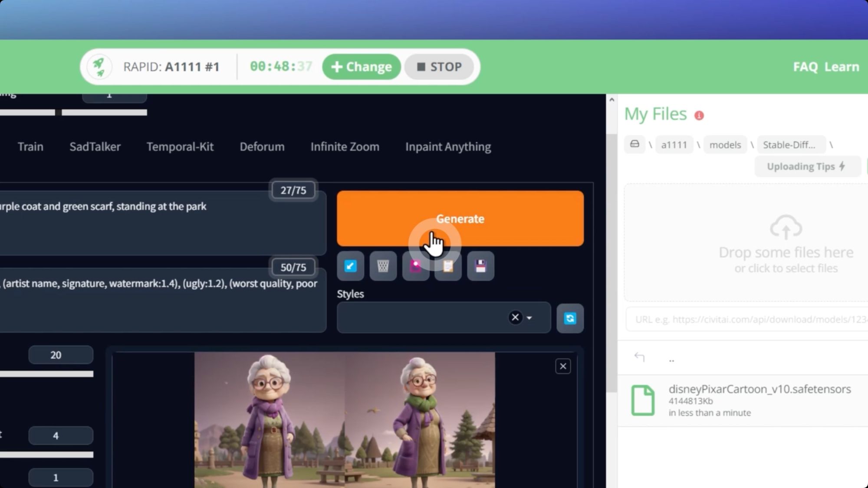
Task: Click the pink extra networks icon
Action: tap(415, 266)
